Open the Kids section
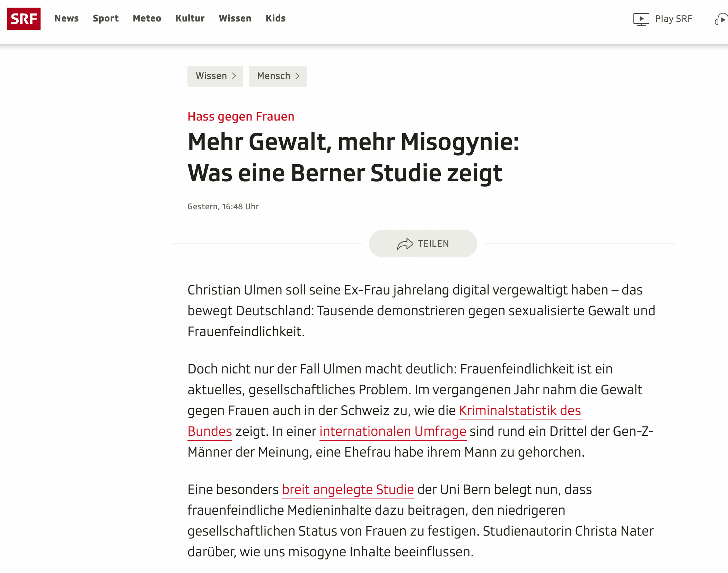This screenshot has width=728, height=573. click(275, 18)
